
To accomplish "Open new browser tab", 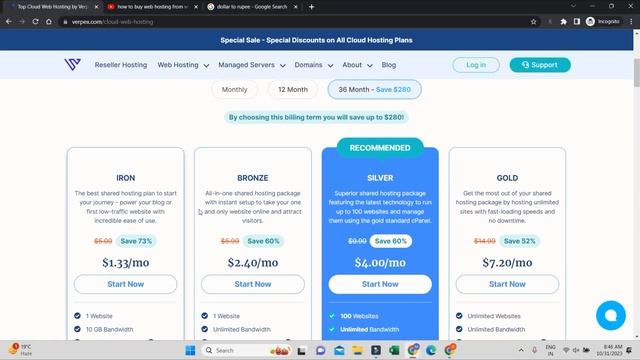I will point(311,7).
